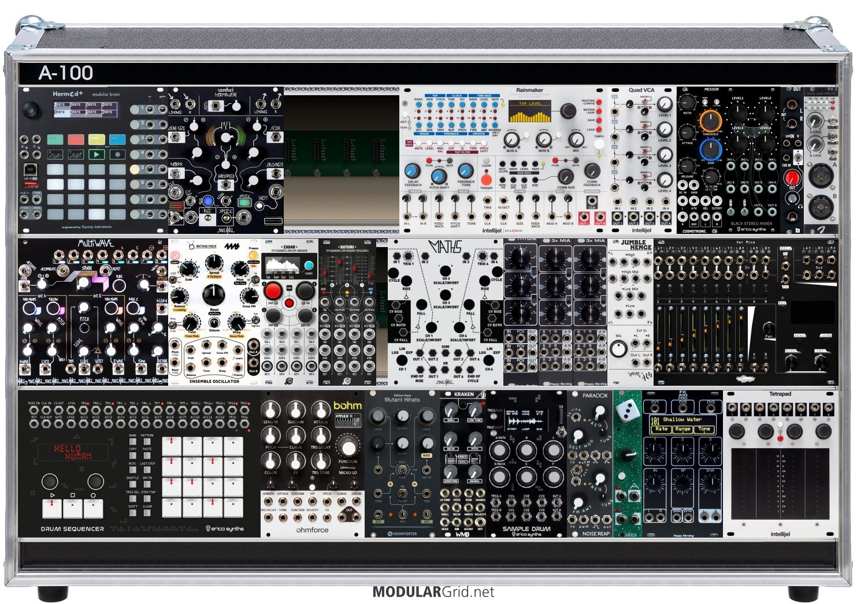Click the red OUT L jack on Rainmaker
The image size is (868, 604).
[x=584, y=217]
